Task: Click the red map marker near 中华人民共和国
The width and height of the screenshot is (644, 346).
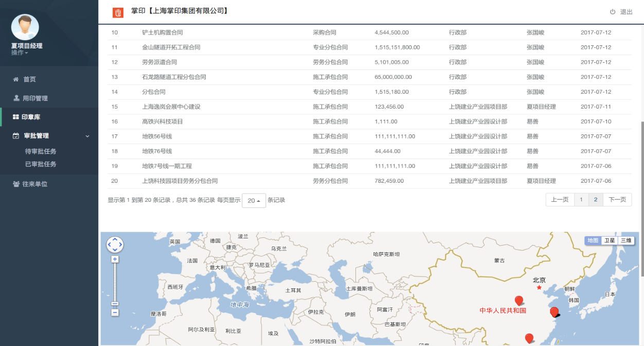Action: click(x=519, y=300)
